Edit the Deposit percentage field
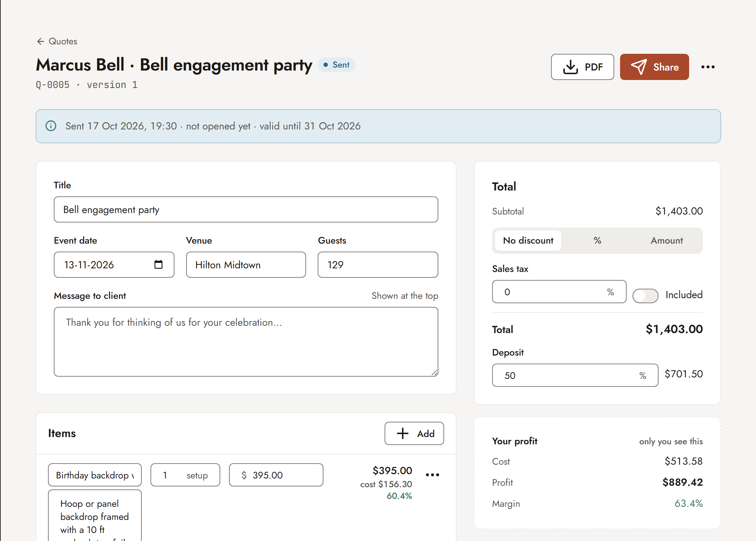 pos(575,375)
